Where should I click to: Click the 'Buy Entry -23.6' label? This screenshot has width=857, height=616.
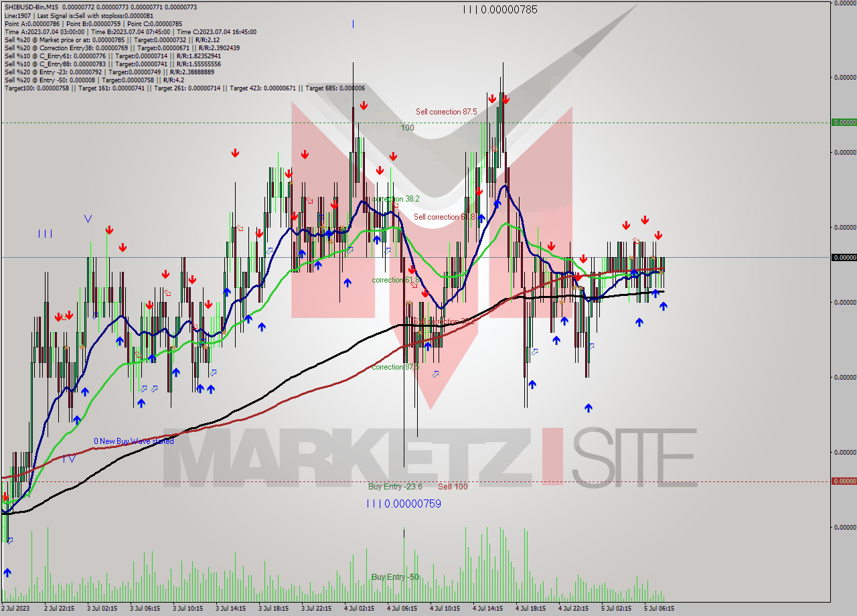[395, 486]
